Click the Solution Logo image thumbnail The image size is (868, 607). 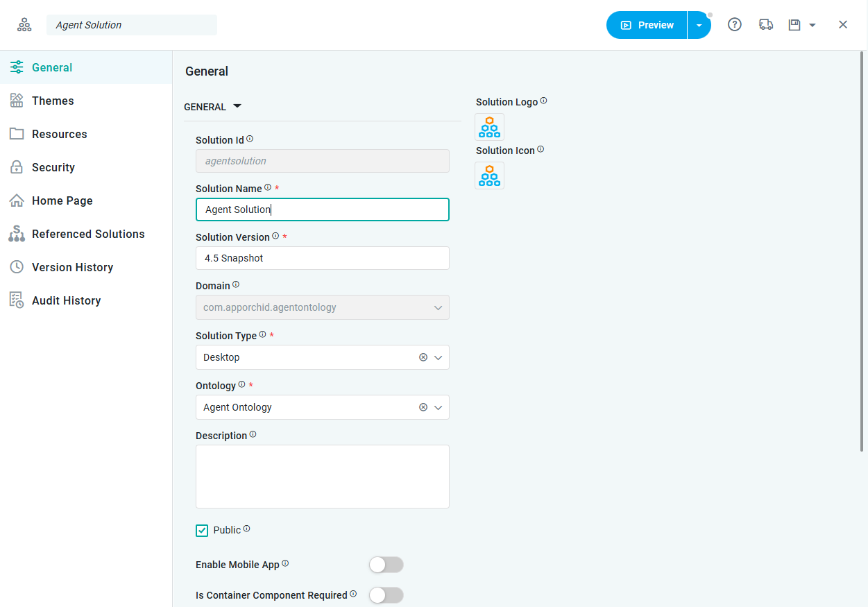(x=489, y=127)
